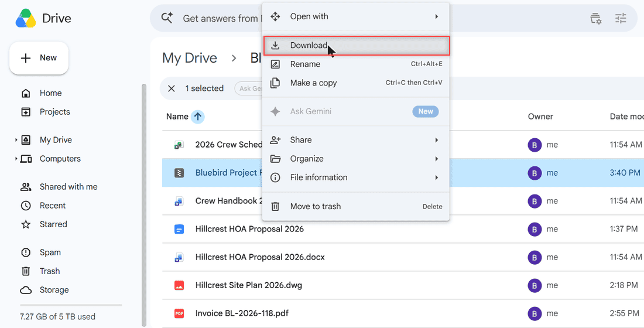Viewport: 644px width, 328px height.
Task: Click the Hillcrest Site Plan image icon
Action: point(179,285)
